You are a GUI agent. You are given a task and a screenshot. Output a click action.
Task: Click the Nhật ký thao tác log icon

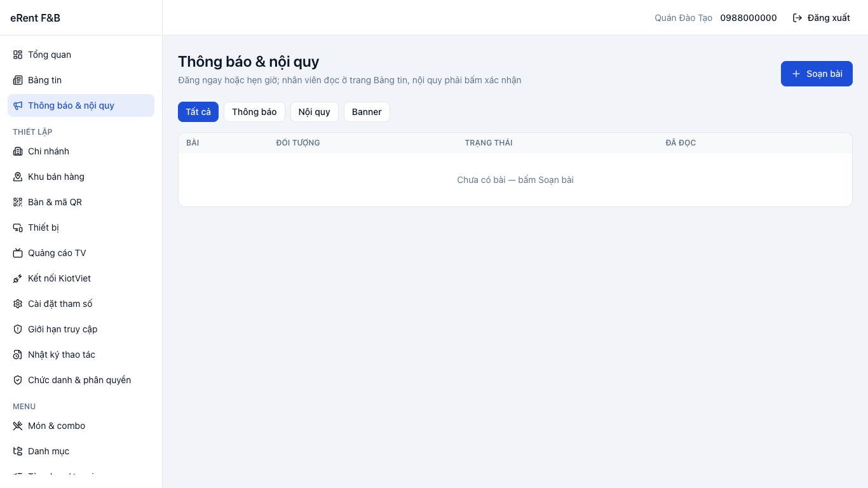coord(18,355)
